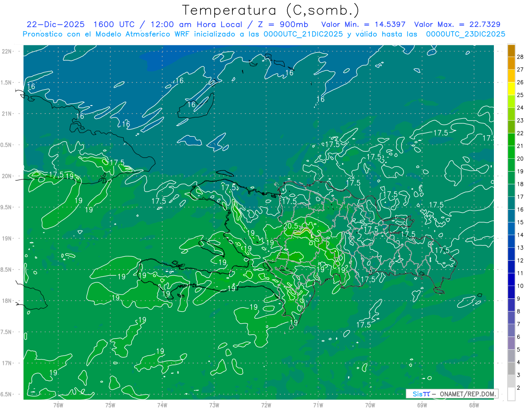Click the "69W" longitude axis label

click(422, 405)
